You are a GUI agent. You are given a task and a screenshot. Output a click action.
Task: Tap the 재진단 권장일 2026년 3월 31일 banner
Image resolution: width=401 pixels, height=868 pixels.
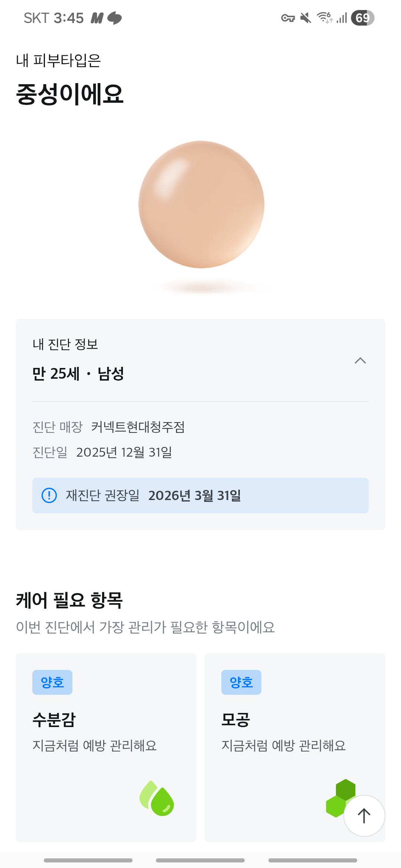click(x=200, y=495)
